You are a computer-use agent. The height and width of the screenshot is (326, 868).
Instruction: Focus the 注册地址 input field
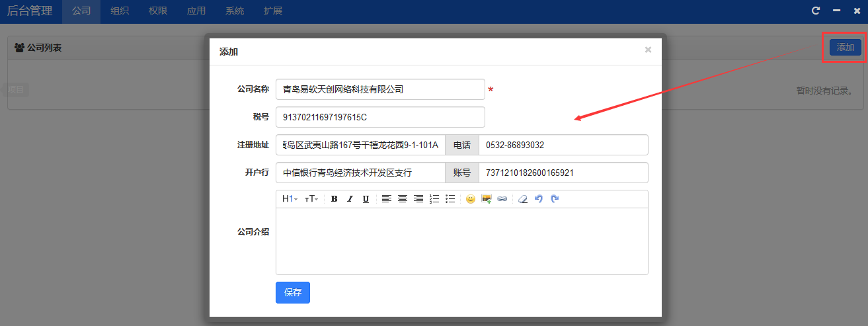point(360,145)
